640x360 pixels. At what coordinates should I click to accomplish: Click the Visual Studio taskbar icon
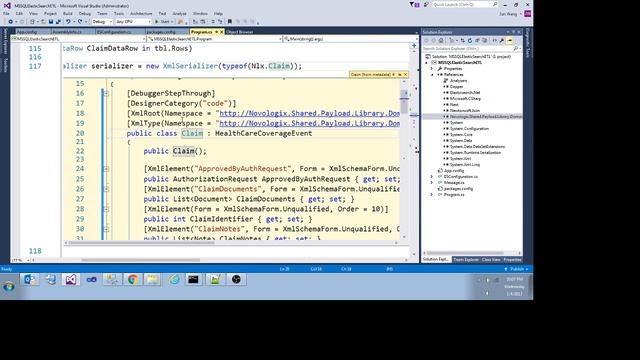[x=71, y=280]
